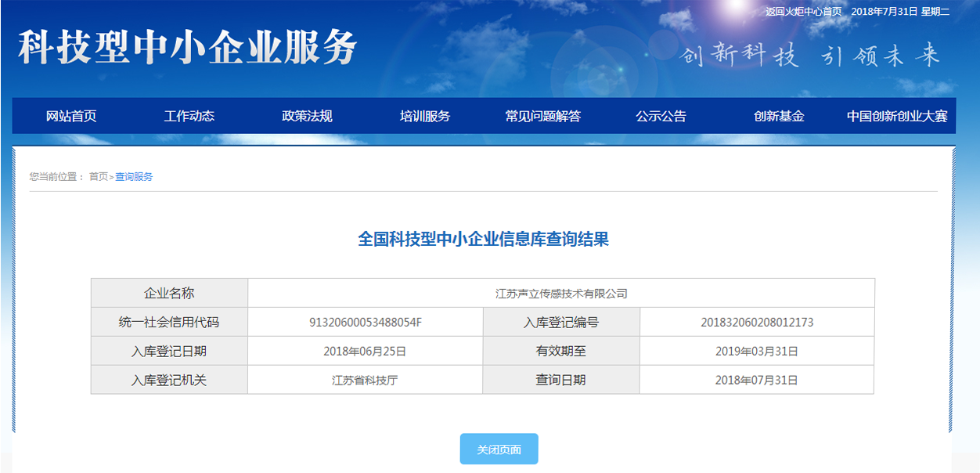
Task: Go to 公示公告 menu item
Action: click(661, 116)
